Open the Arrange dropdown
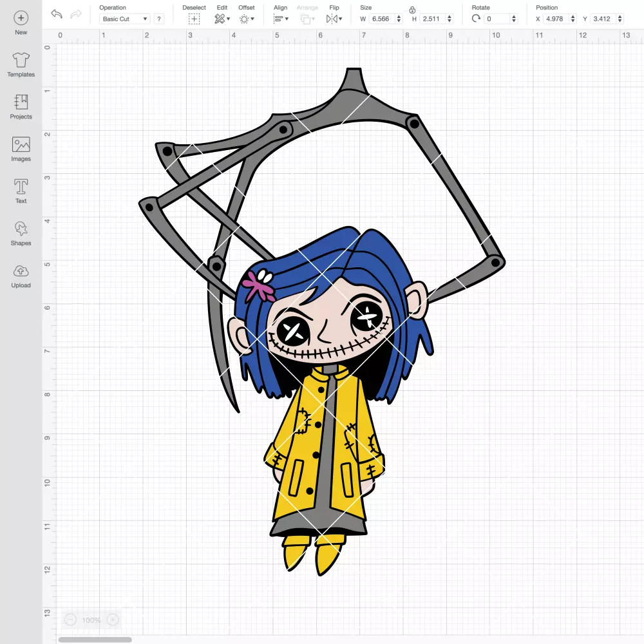This screenshot has width=644, height=644. [307, 19]
